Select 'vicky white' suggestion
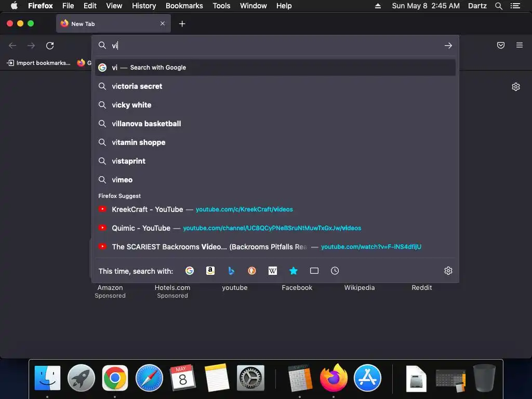 coord(275,105)
